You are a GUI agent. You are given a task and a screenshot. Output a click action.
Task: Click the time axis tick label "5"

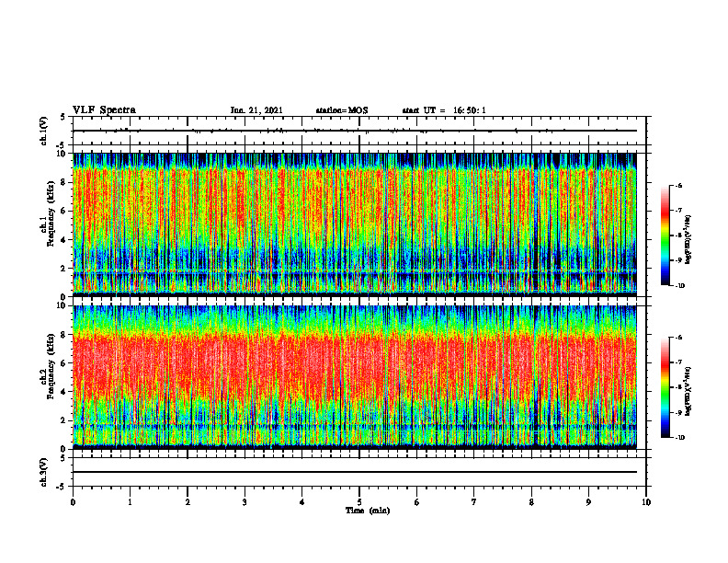pyautogui.click(x=359, y=502)
